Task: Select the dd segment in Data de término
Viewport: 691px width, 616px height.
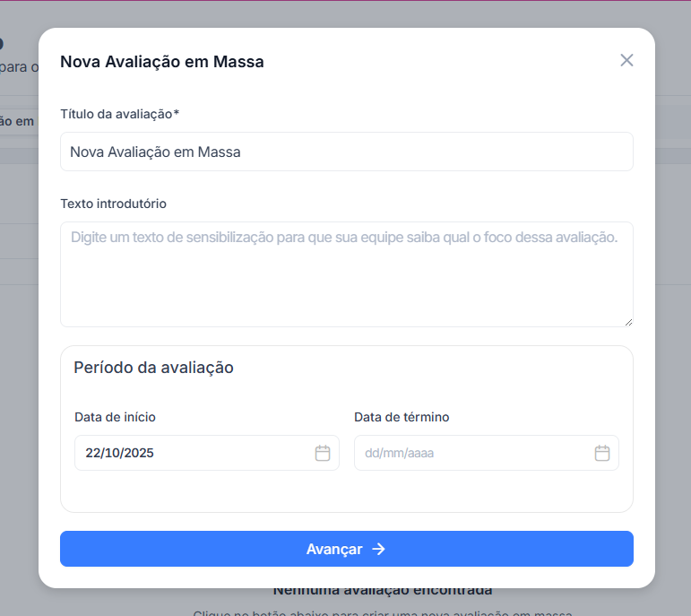Action: pos(371,453)
